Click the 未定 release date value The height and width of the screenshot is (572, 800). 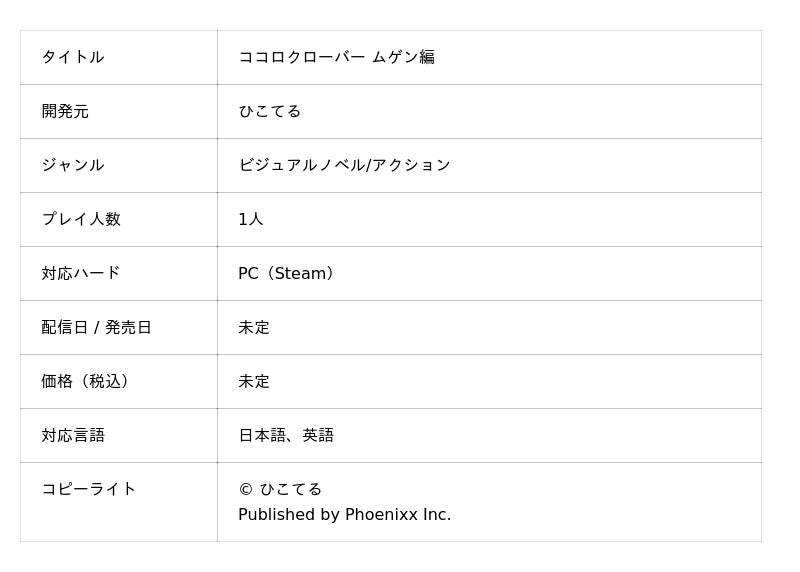(x=254, y=328)
